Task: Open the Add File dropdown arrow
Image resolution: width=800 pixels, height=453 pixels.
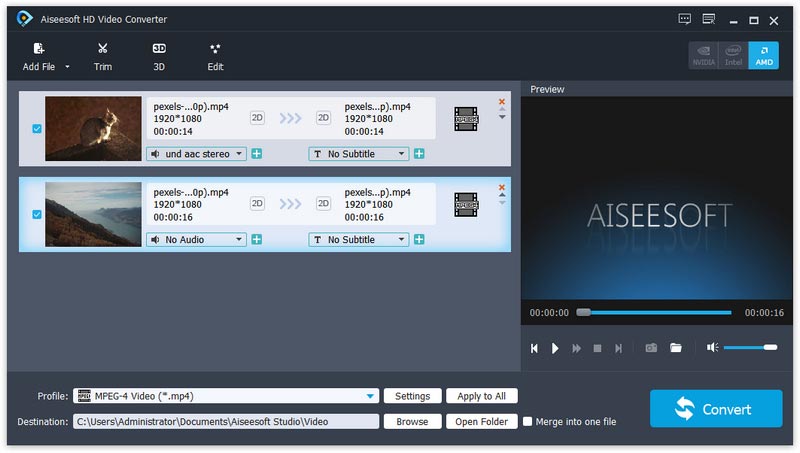Action: 67,67
